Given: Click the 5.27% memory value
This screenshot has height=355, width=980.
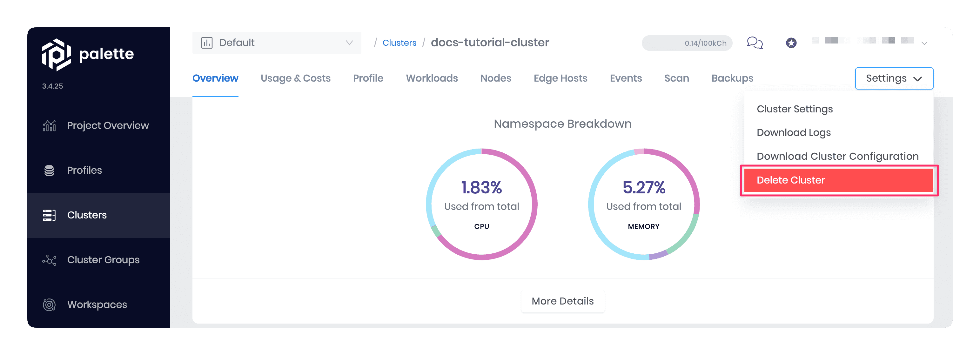Looking at the screenshot, I should (x=644, y=187).
